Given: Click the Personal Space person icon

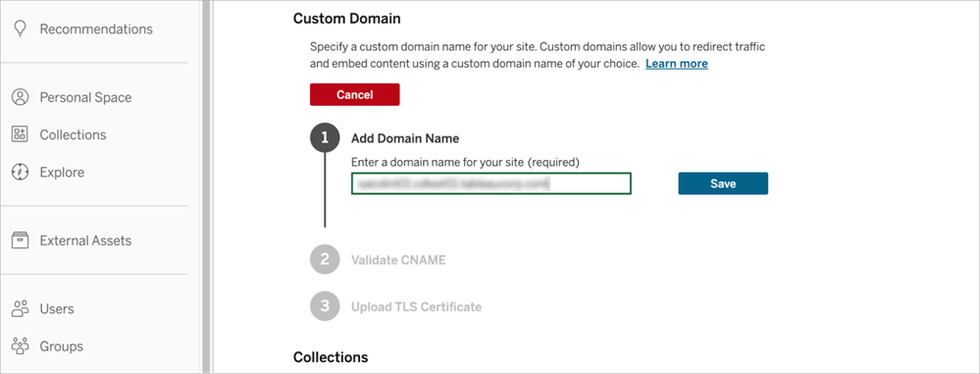Looking at the screenshot, I should coord(21,97).
